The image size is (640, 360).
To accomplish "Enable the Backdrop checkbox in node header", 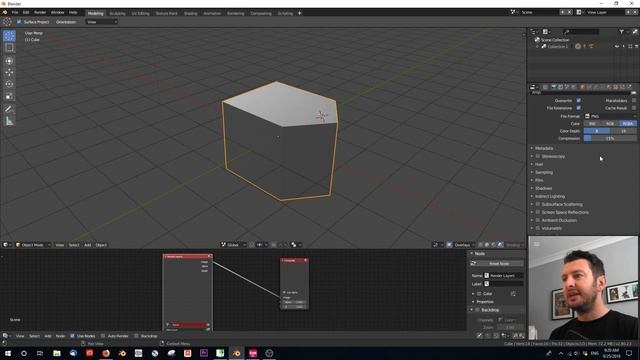I will tap(136, 336).
